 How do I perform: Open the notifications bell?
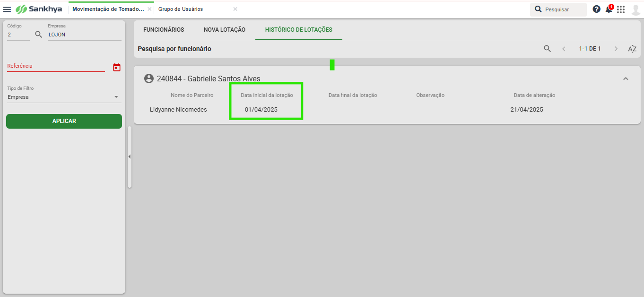[609, 9]
